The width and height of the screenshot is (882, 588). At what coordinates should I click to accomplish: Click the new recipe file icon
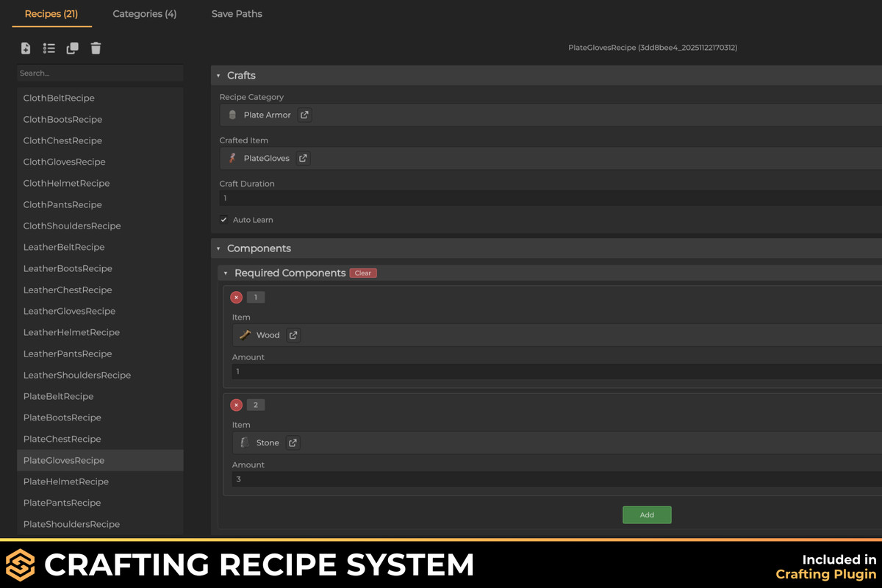[x=26, y=49]
